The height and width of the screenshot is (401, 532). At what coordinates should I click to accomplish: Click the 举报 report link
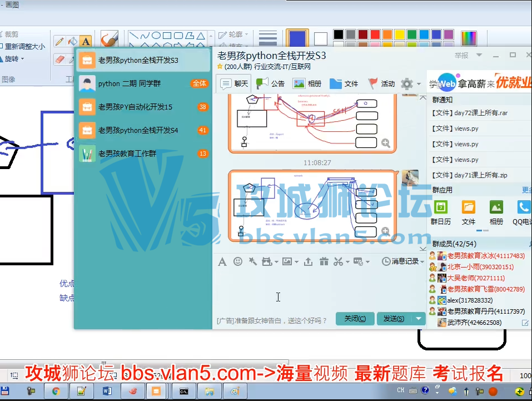pyautogui.click(x=461, y=56)
